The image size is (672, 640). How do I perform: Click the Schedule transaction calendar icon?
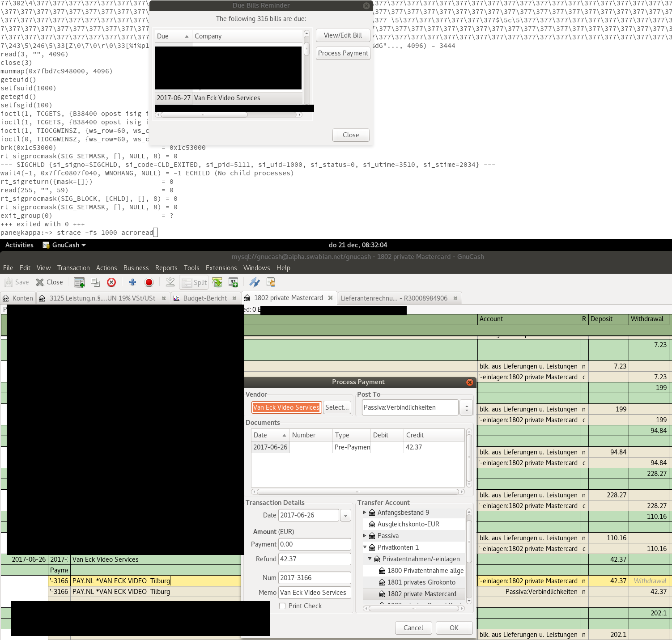233,282
